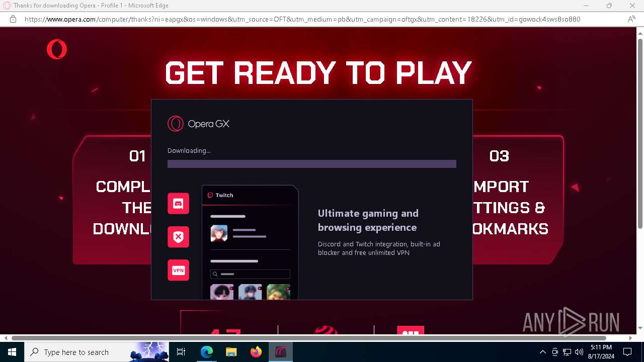Image resolution: width=644 pixels, height=362 pixels.
Task: Click the Edge address bar URL
Action: [302, 19]
